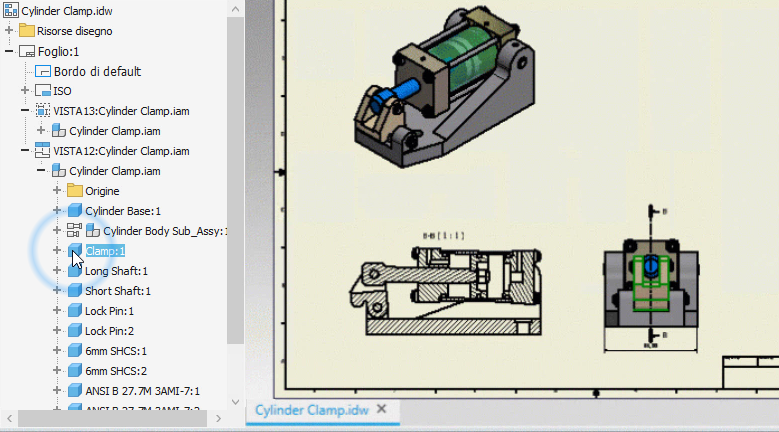Click the browser vertical scrollbar thumb
779x432 pixels.
tap(235, 180)
